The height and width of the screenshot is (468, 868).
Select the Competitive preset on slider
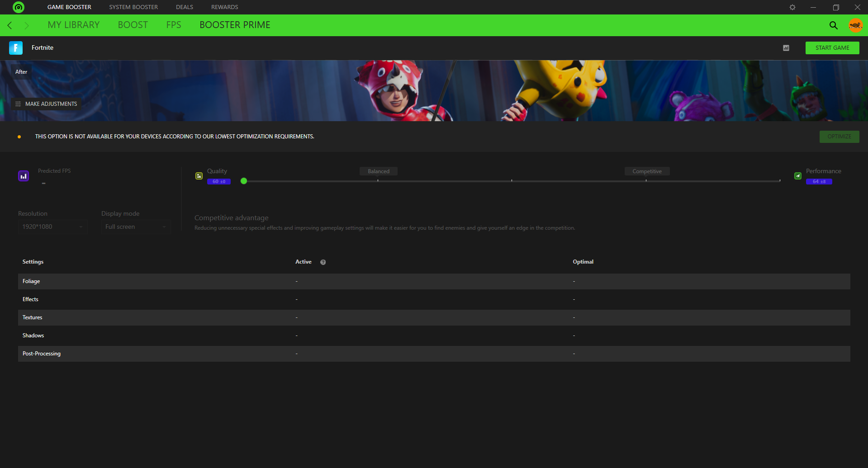[647, 171]
